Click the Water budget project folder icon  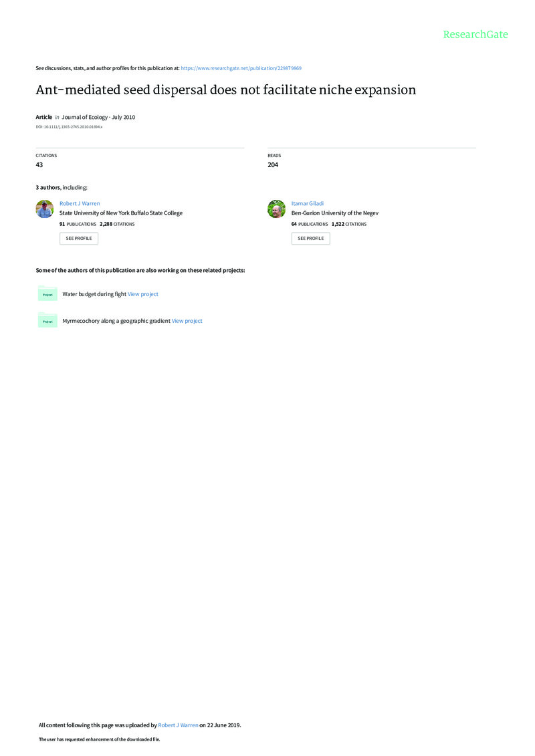click(47, 293)
